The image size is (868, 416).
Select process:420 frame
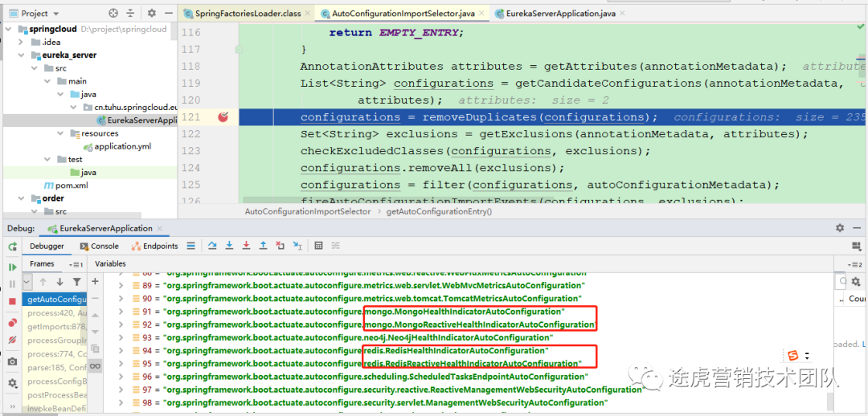point(55,313)
